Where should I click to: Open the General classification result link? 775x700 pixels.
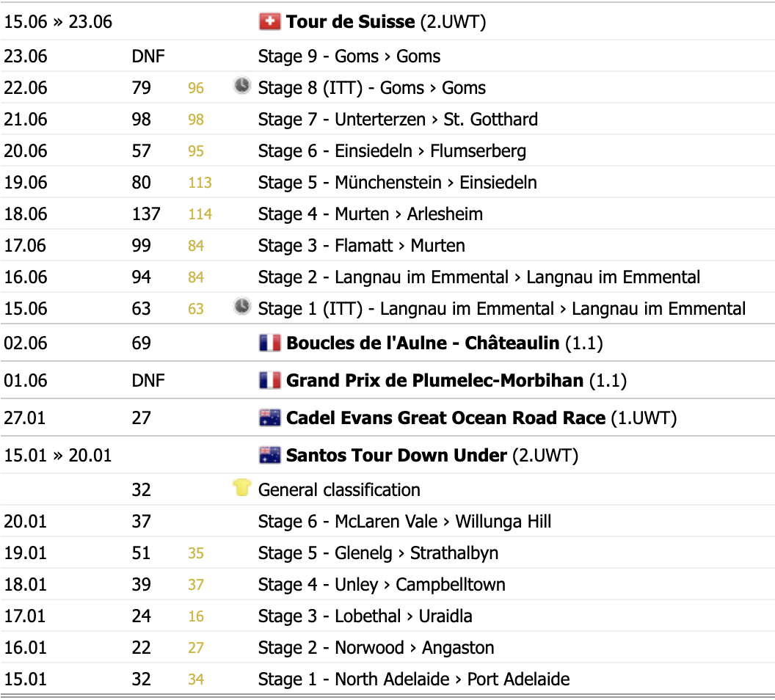339,490
